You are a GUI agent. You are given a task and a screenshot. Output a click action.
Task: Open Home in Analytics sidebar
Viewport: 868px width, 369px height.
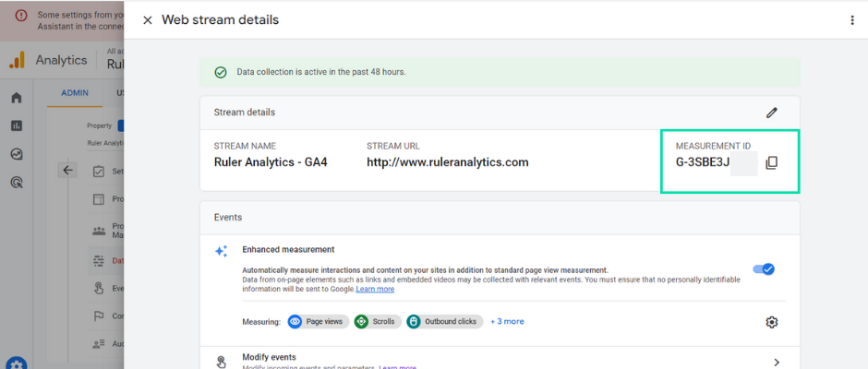[17, 98]
